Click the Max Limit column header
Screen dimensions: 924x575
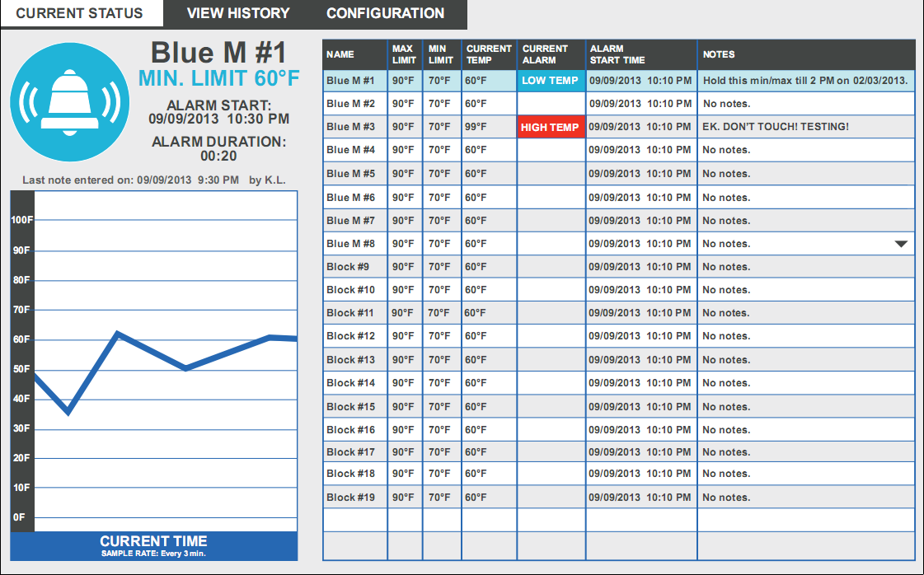tap(404, 54)
